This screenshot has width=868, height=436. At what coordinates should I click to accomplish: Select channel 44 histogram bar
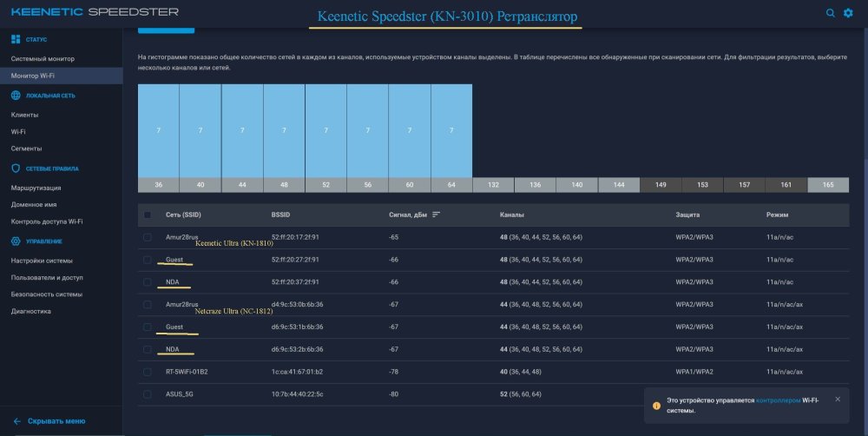coord(242,131)
